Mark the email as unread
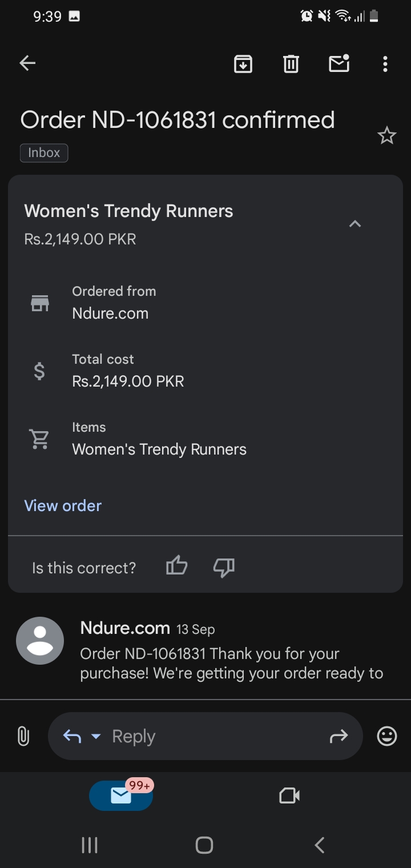Viewport: 411px width, 868px height. click(x=339, y=63)
